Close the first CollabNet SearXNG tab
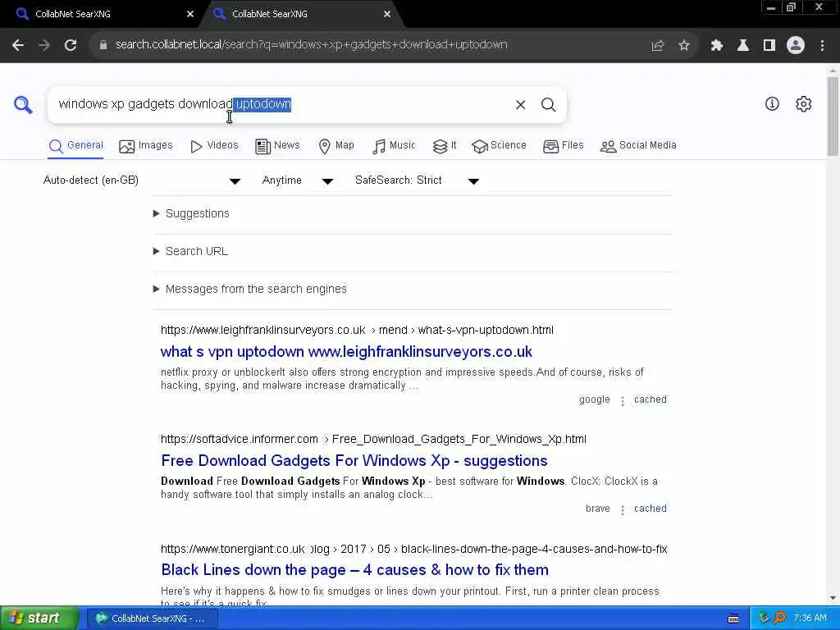 point(190,15)
